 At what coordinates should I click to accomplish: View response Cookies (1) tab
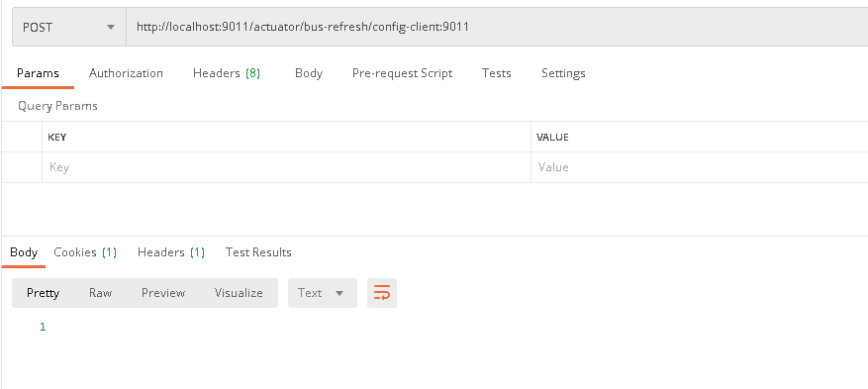click(85, 252)
